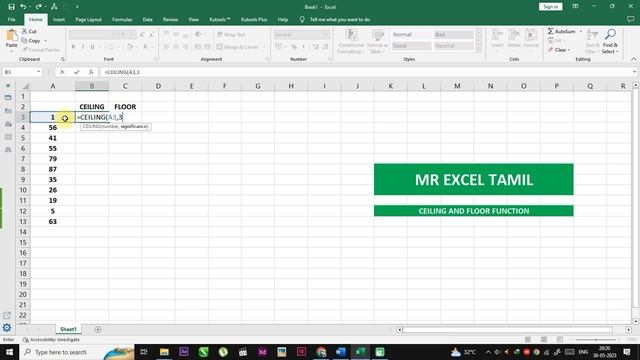Open notification center on taskbar
This screenshot has height=360, width=640.
(x=627, y=352)
